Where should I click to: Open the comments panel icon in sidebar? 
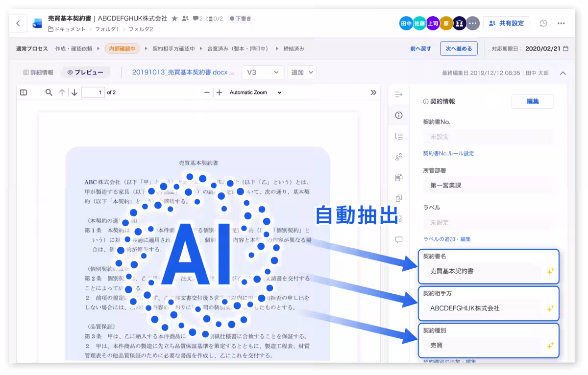tap(398, 240)
